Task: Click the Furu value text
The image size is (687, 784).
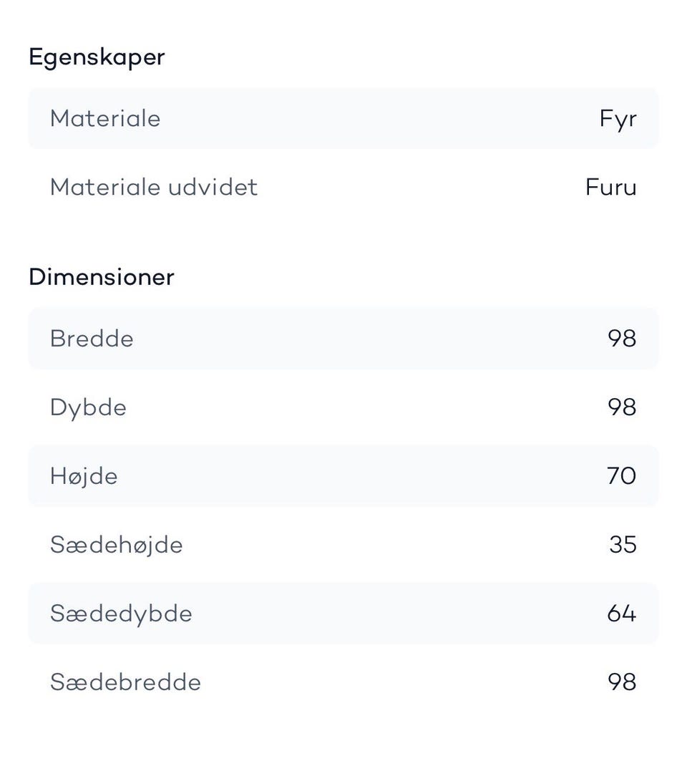Action: (x=610, y=188)
